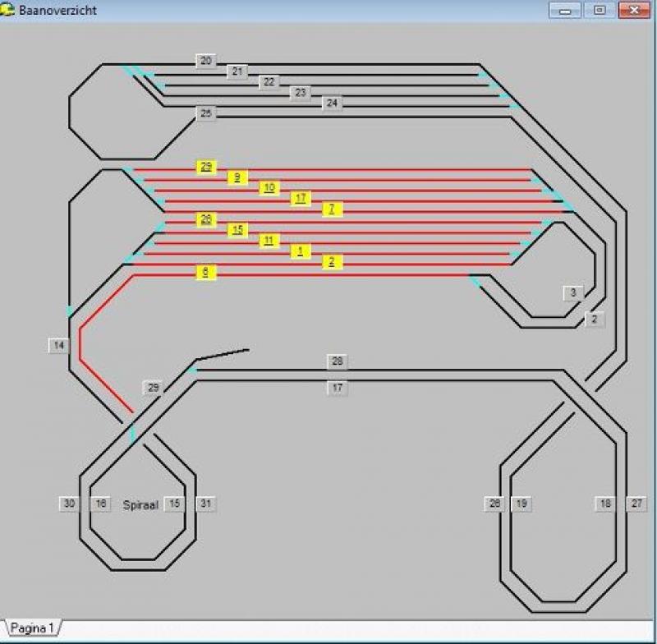Click the yellow block 15 label
657x644 pixels.
pyautogui.click(x=237, y=230)
